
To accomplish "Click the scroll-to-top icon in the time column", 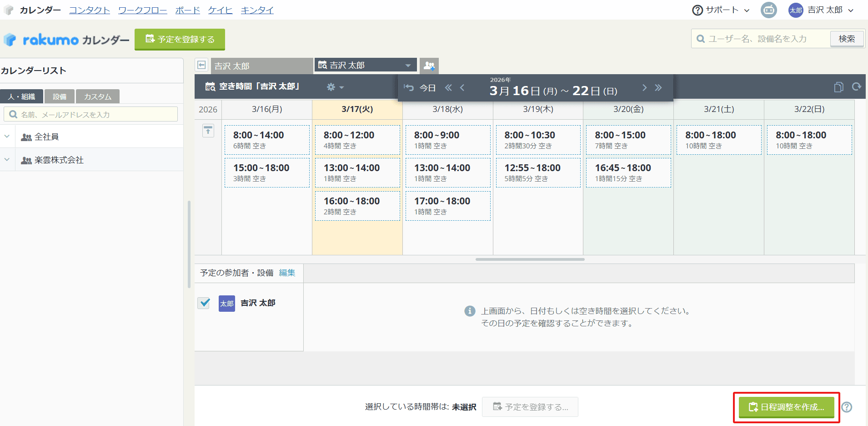I will pos(208,131).
